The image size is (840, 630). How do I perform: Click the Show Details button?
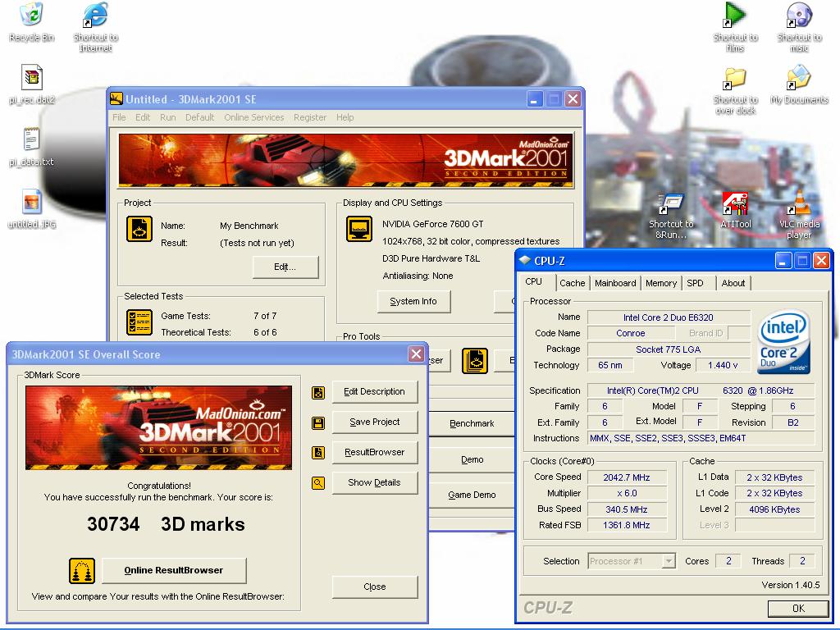click(374, 483)
